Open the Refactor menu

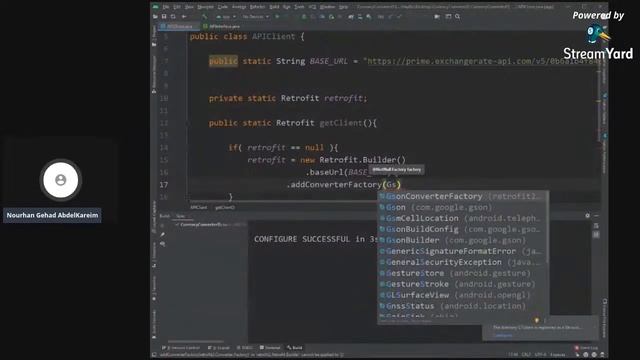pyautogui.click(x=257, y=7)
